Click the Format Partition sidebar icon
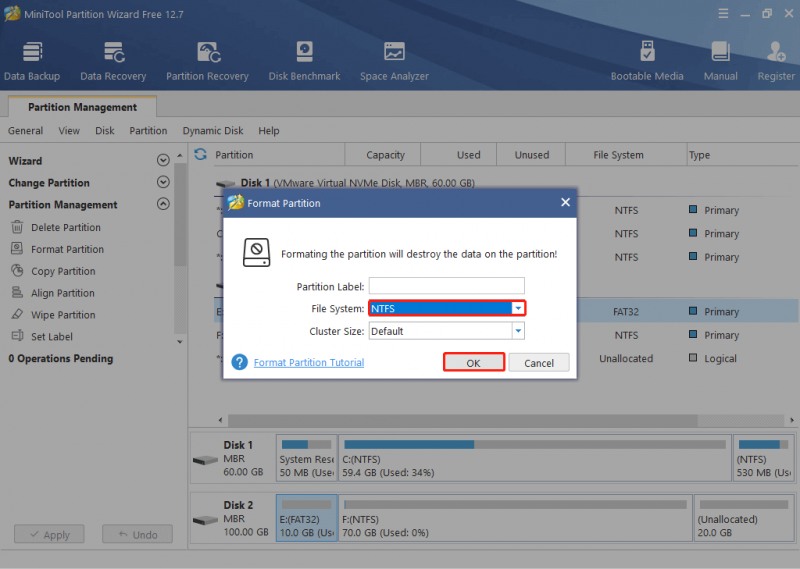The image size is (800, 569). [x=17, y=249]
